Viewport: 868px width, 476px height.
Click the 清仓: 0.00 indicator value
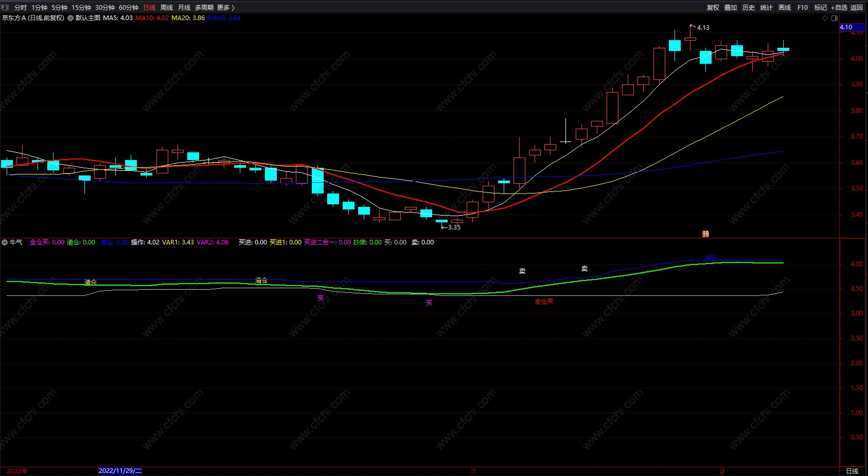click(81, 242)
